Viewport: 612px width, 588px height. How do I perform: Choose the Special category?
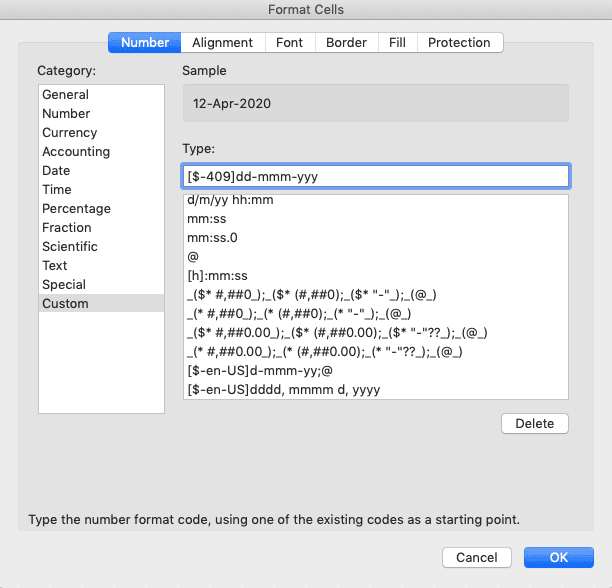coord(101,284)
